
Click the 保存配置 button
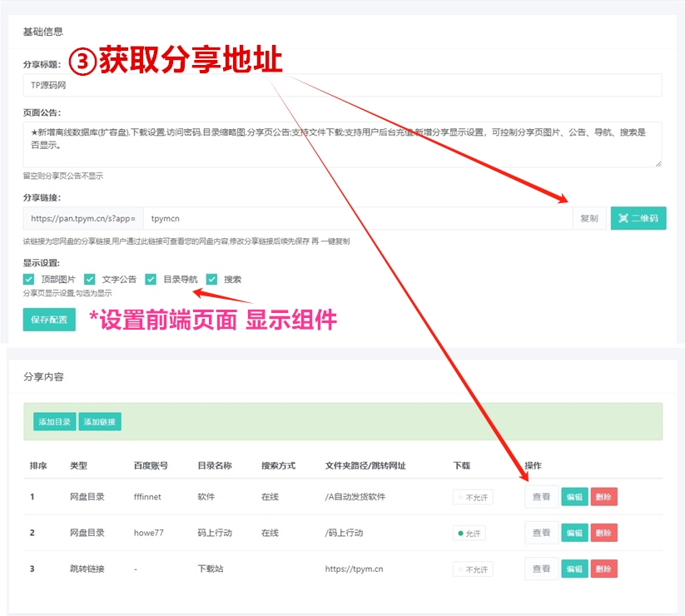coord(47,320)
